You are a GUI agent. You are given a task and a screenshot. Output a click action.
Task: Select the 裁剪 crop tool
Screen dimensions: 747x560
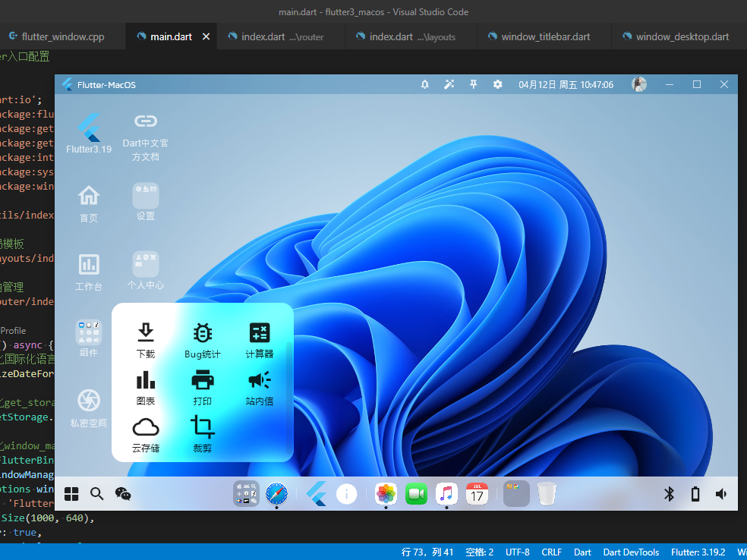coord(202,434)
